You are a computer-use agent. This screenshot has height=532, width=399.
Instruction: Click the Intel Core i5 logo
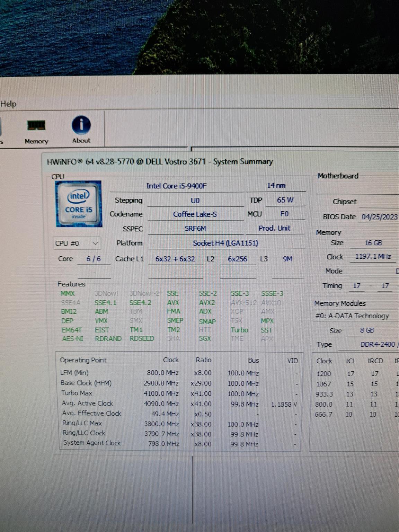click(79, 204)
